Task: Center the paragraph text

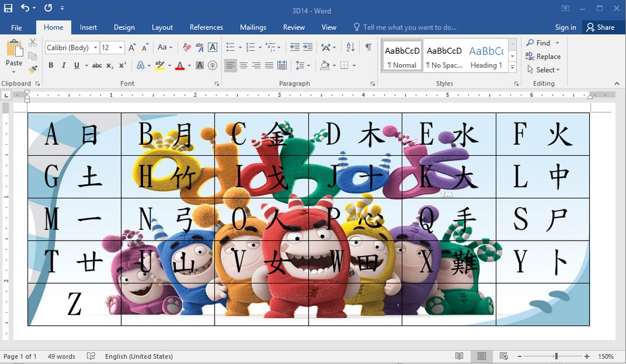Action: tap(243, 65)
